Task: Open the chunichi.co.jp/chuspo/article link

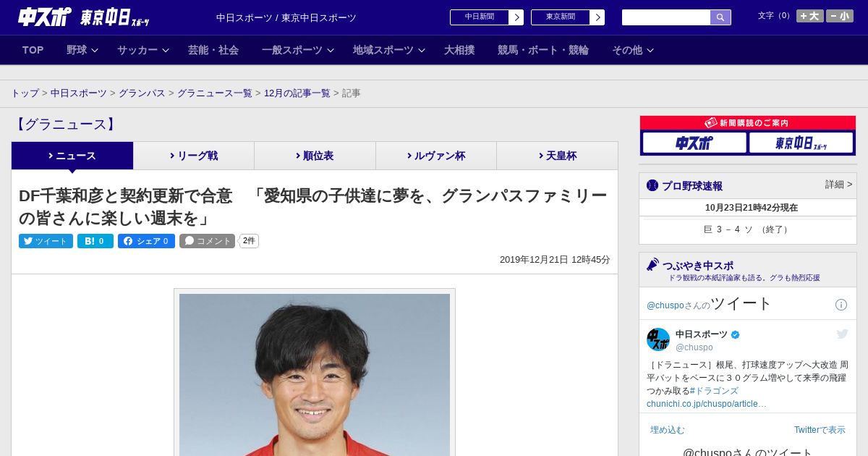Action: coord(707,404)
